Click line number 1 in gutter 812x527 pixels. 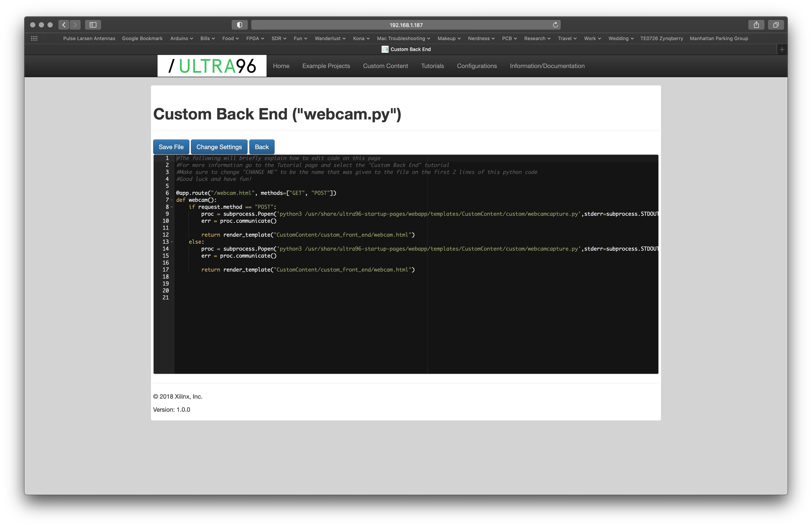click(167, 158)
